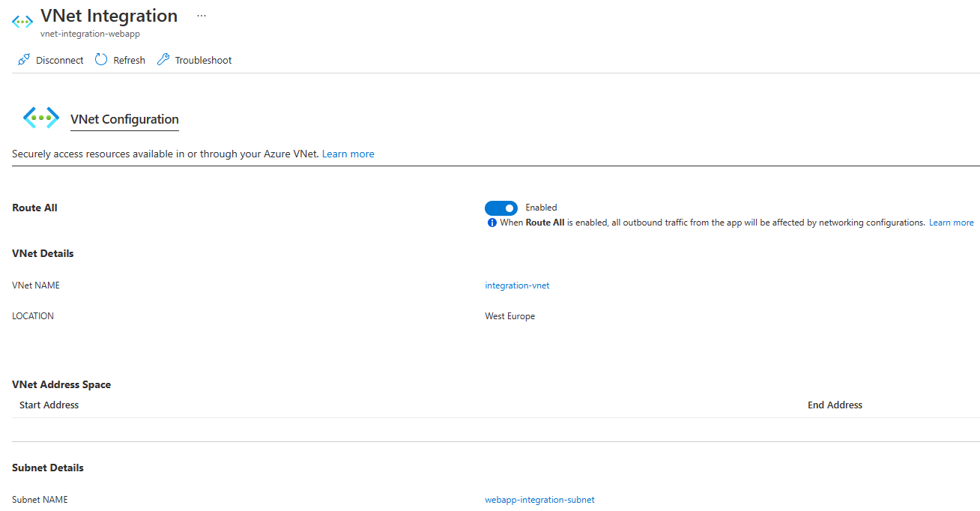
Task: Click the vnet-integration-webapp subtitle
Action: [90, 34]
